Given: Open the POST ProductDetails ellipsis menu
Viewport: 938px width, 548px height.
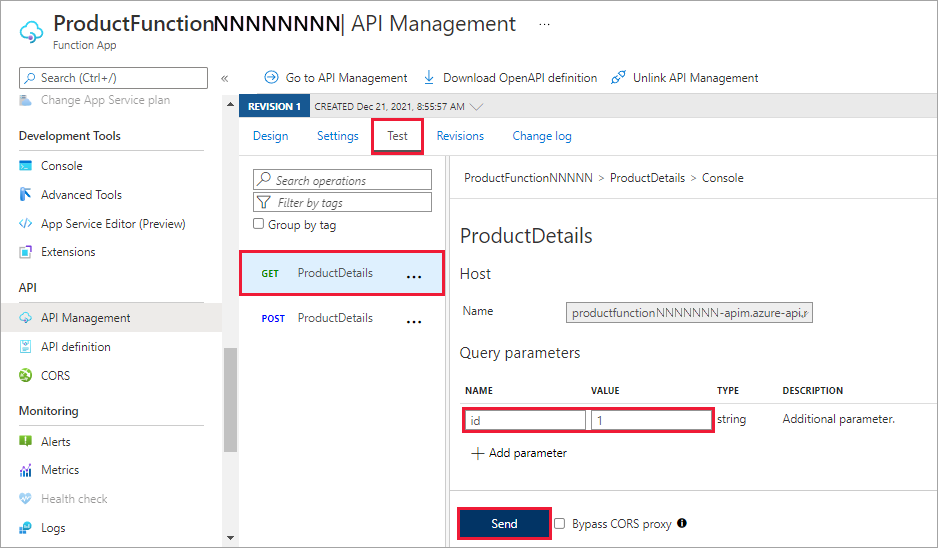Looking at the screenshot, I should [414, 321].
